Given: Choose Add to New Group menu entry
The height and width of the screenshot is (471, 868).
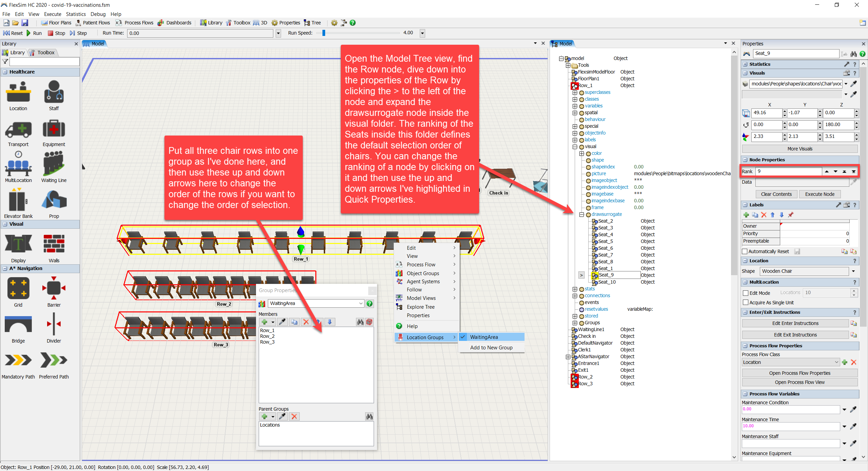Looking at the screenshot, I should click(x=491, y=347).
